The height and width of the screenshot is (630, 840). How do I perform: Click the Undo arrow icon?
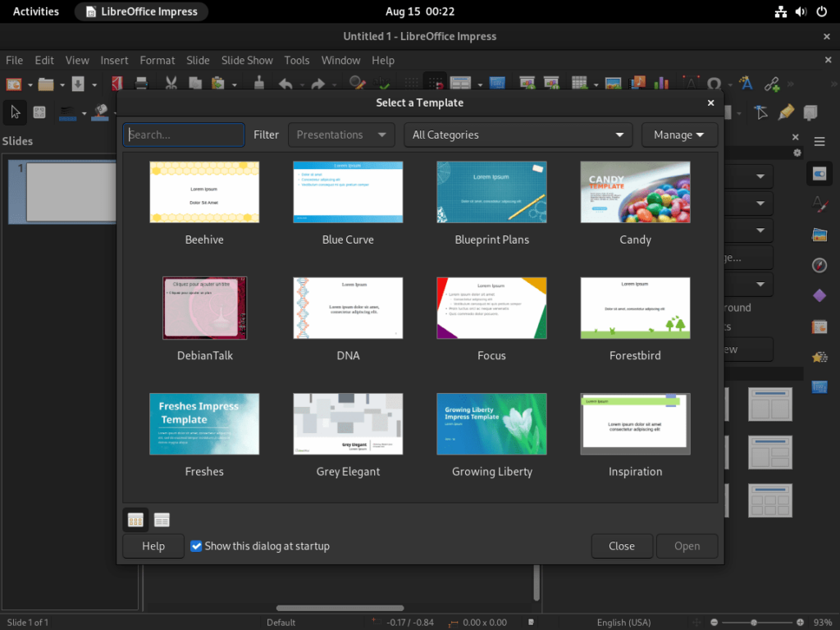click(286, 84)
